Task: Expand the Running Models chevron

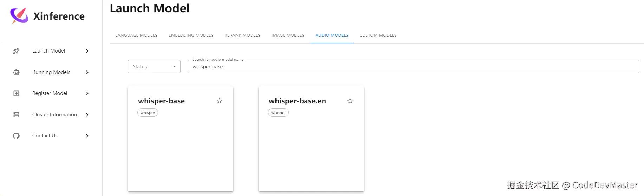Action: [87, 72]
